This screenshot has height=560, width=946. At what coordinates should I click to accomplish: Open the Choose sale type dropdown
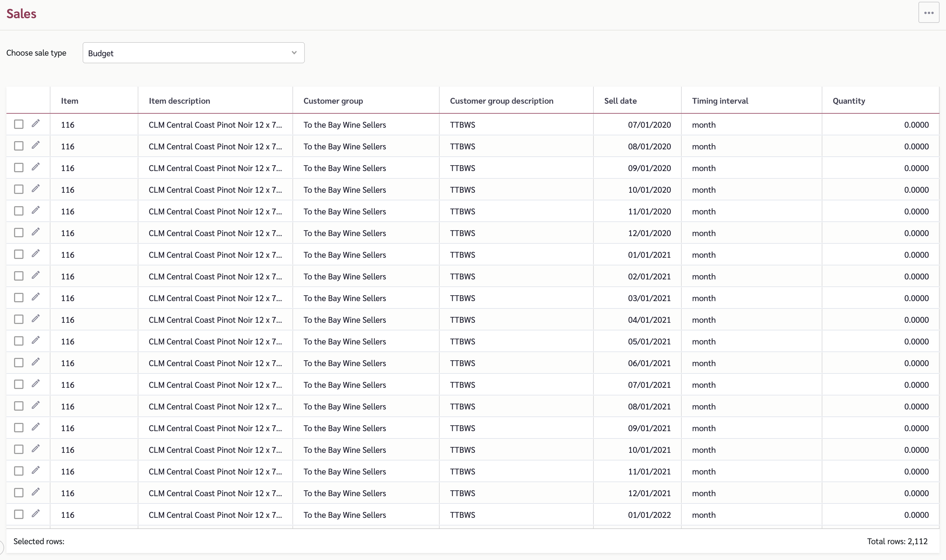tap(193, 53)
